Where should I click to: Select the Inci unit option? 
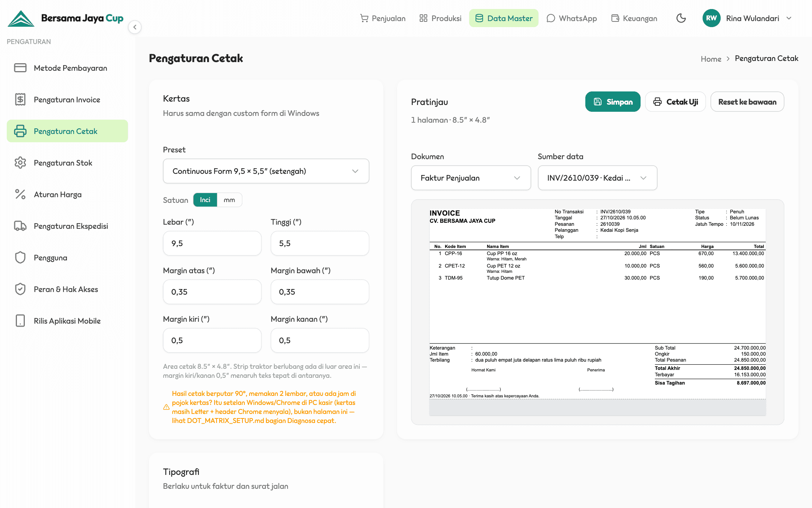point(205,200)
